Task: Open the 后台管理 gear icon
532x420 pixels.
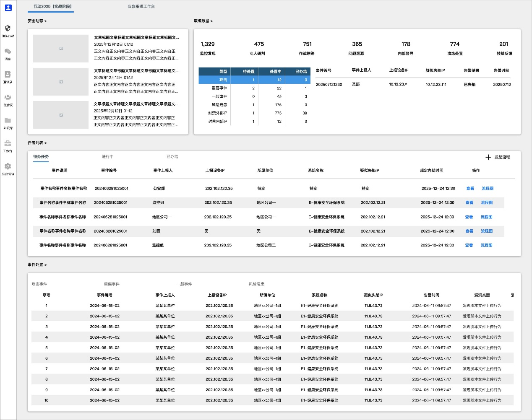Action: tap(8, 166)
